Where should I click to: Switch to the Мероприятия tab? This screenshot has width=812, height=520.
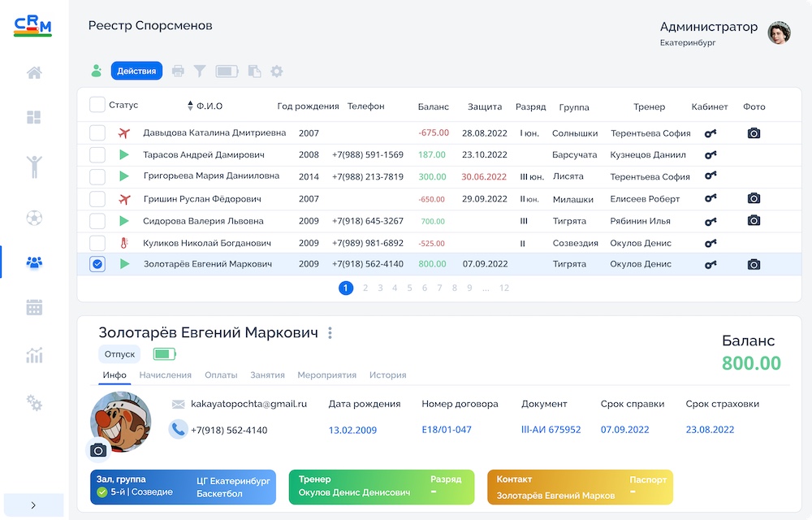326,375
